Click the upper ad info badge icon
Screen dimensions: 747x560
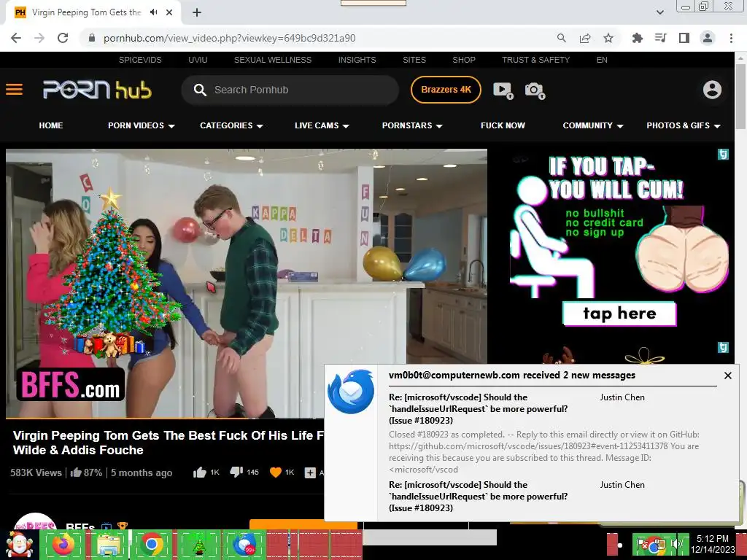click(723, 155)
